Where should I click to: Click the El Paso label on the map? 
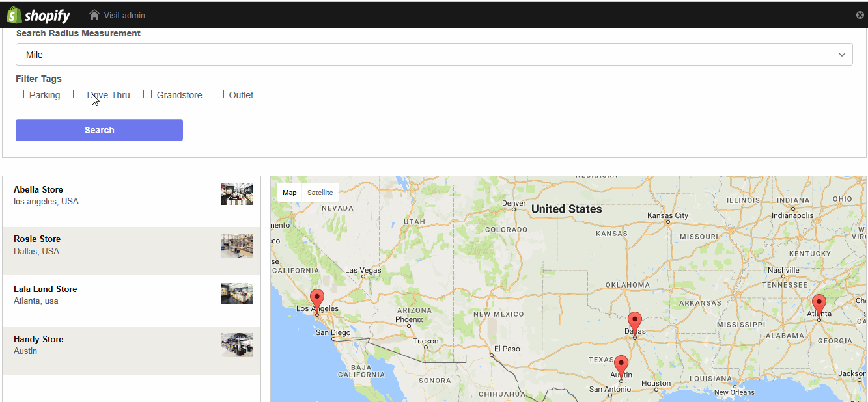point(507,349)
